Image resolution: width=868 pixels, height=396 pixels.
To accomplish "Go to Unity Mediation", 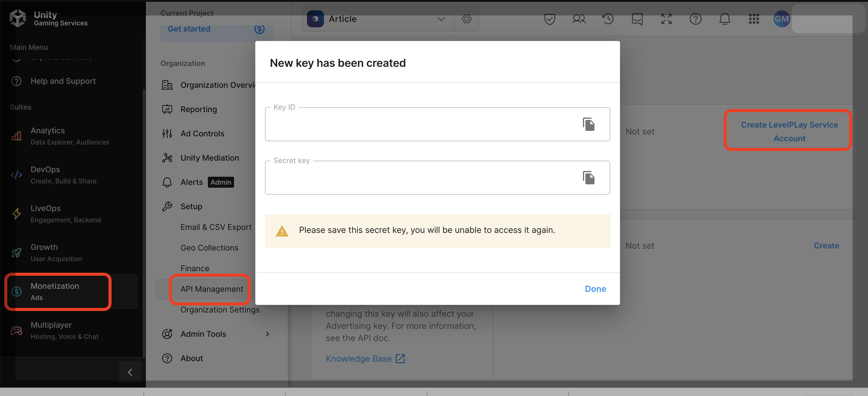I will 210,158.
